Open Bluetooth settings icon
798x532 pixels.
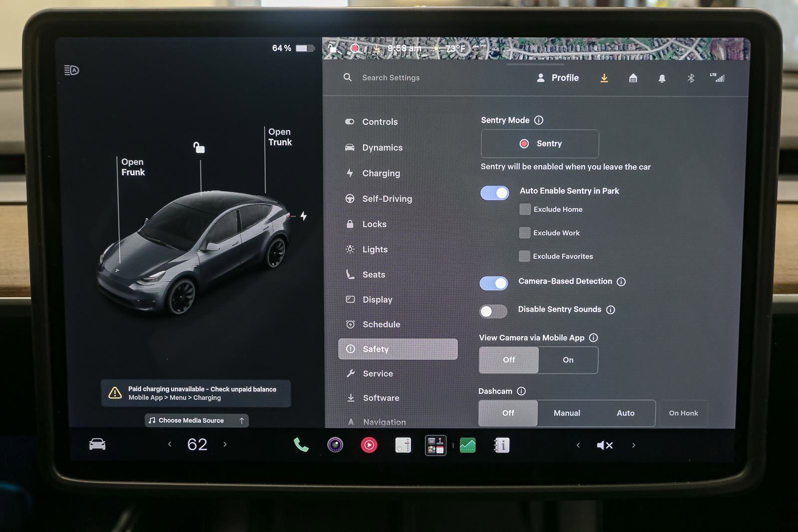691,78
